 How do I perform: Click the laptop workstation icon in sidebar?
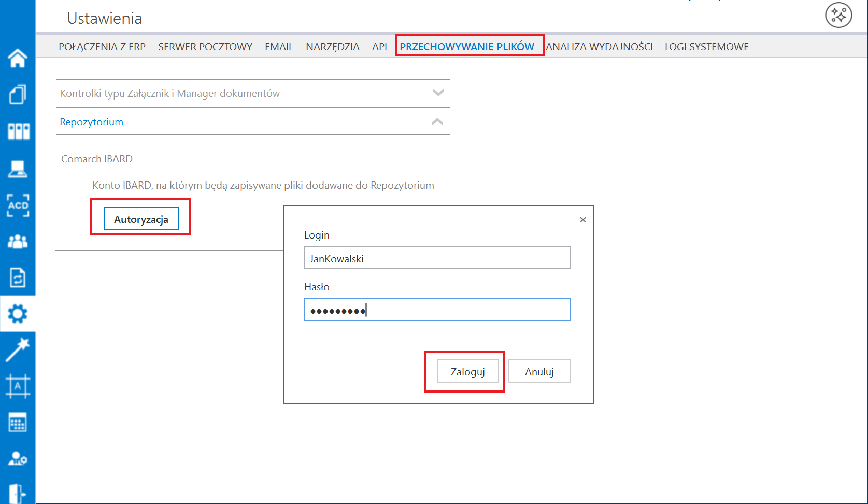tap(18, 169)
